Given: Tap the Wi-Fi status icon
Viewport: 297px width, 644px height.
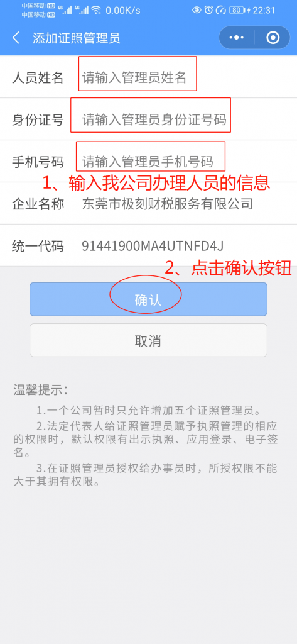Looking at the screenshot, I should pyautogui.click(x=96, y=10).
